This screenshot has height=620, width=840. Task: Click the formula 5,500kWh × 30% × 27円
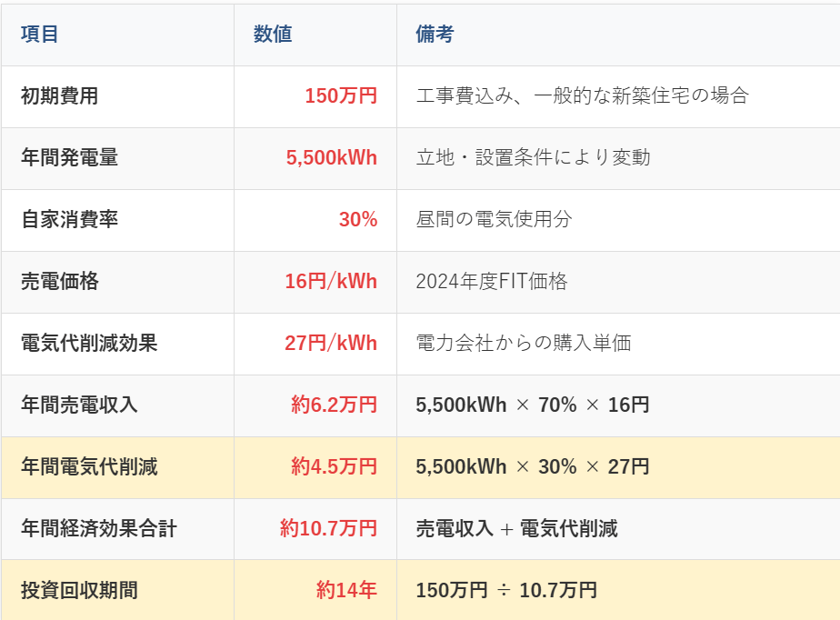point(533,467)
